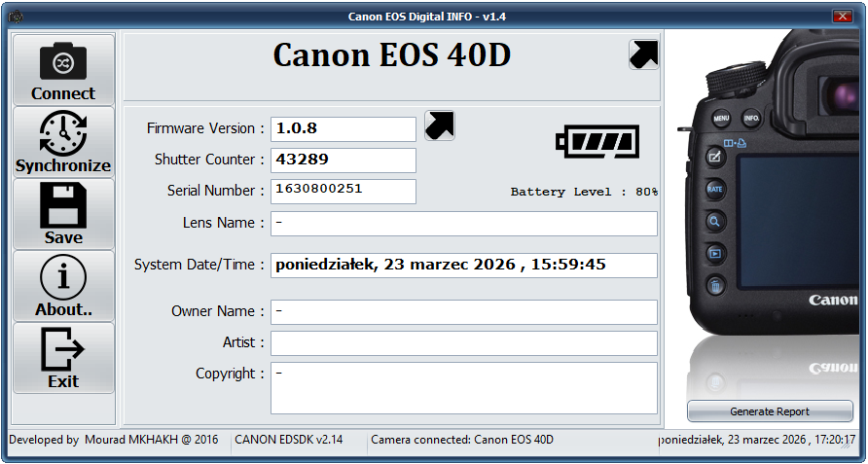
Task: Click inside the Copyright text area
Action: click(x=463, y=387)
